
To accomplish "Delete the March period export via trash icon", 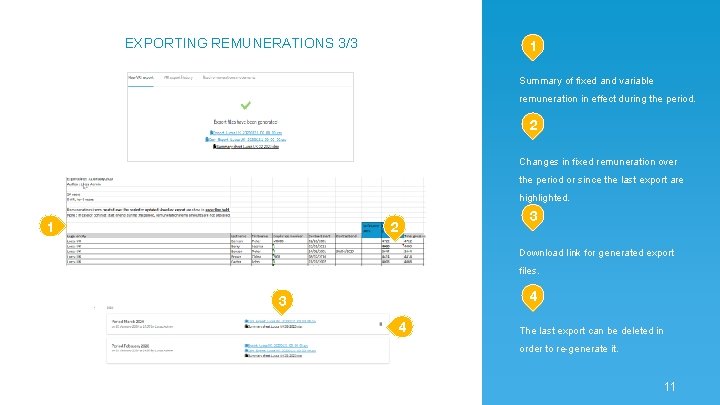I will pyautogui.click(x=380, y=324).
